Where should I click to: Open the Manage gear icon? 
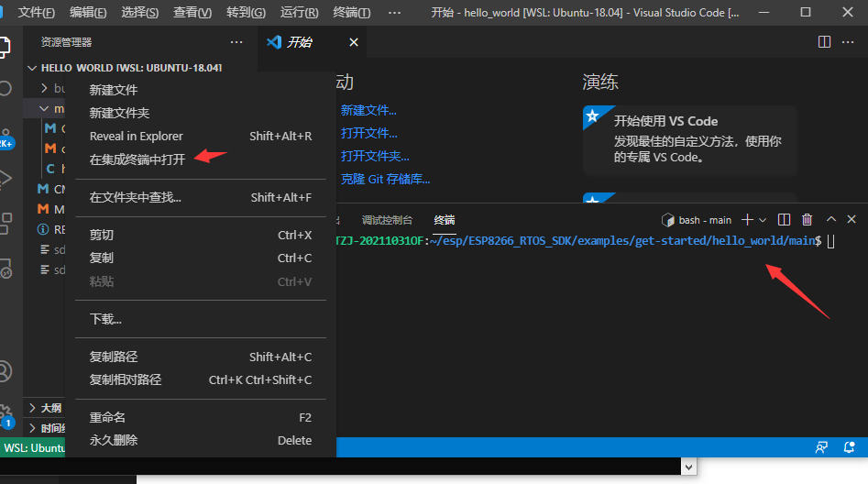[x=5, y=414]
